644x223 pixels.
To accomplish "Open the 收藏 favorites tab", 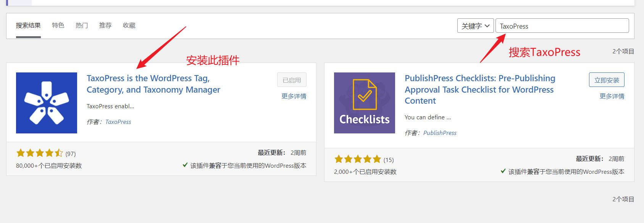I will (x=129, y=26).
